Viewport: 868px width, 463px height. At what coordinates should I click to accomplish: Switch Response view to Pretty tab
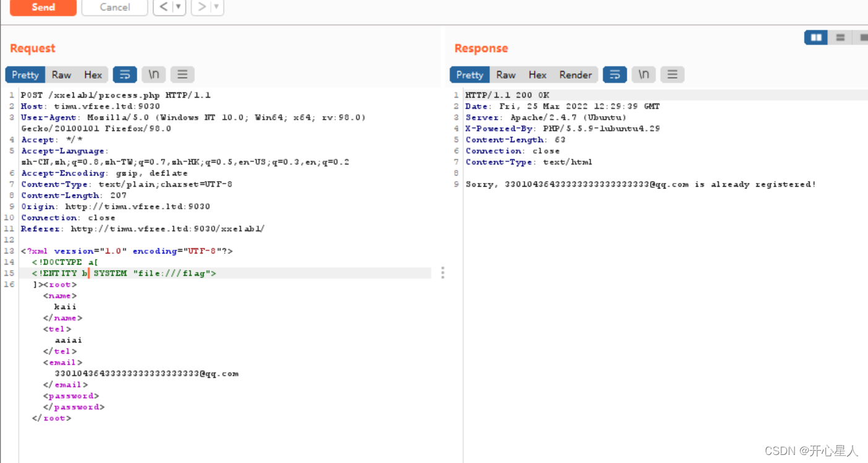(470, 75)
